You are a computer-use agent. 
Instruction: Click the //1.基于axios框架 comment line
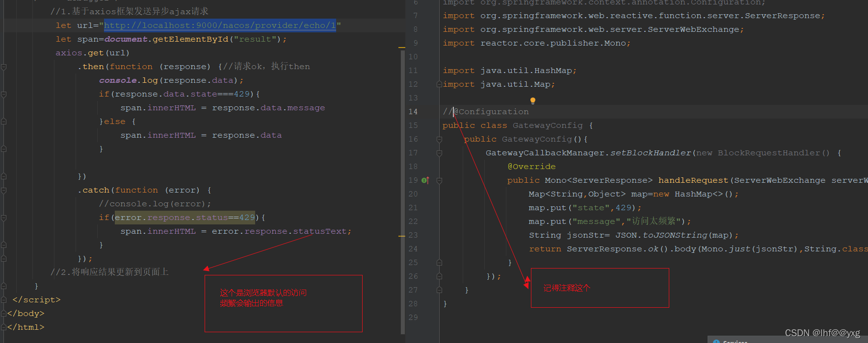pos(129,11)
